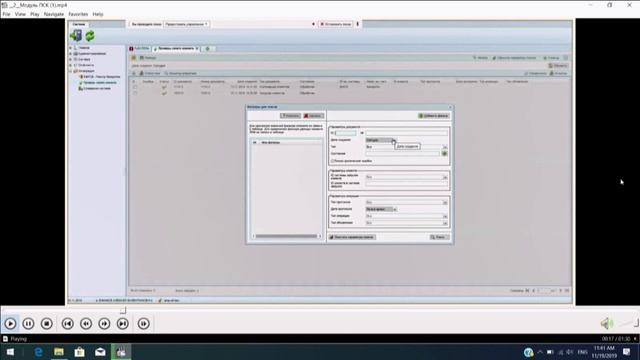Check the second table row checkbox
Viewport: 640px width, 360px height.
(x=135, y=93)
